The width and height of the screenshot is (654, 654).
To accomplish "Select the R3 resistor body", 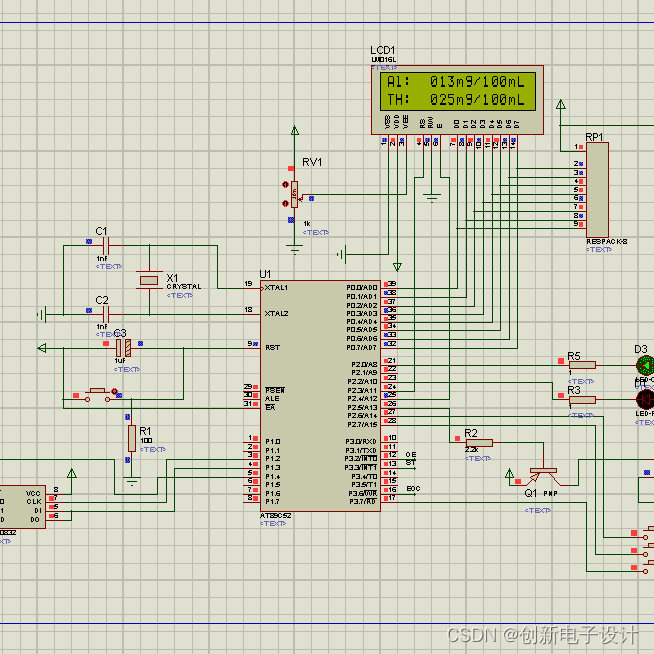I will click(x=582, y=400).
